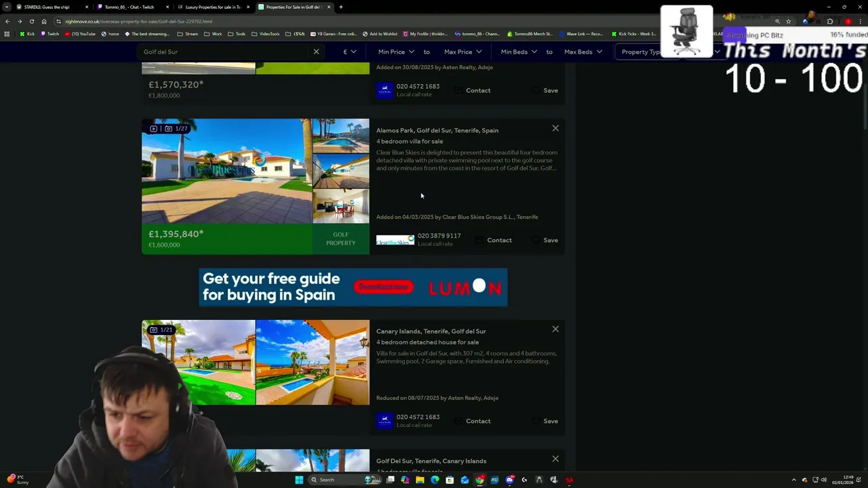
Task: Open the currency selector dropdown
Action: coord(349,52)
